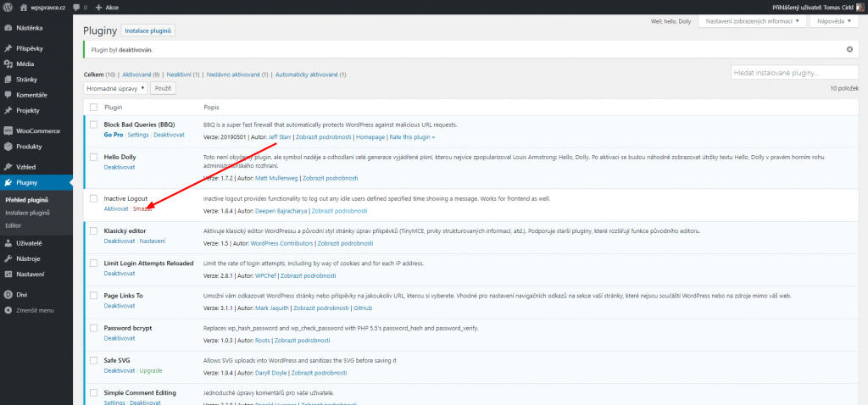
Task: Click the WooCommerce icon in sidebar
Action: click(x=8, y=131)
